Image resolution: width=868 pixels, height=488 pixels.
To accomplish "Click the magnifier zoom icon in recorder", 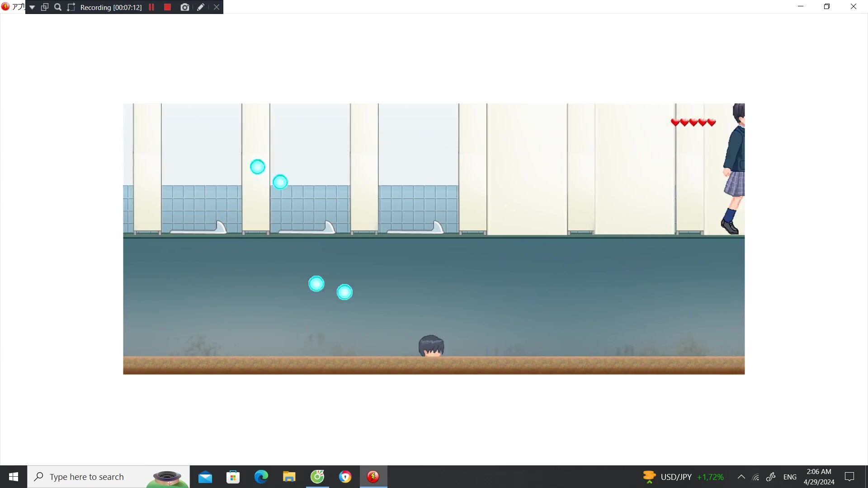I will (x=58, y=7).
